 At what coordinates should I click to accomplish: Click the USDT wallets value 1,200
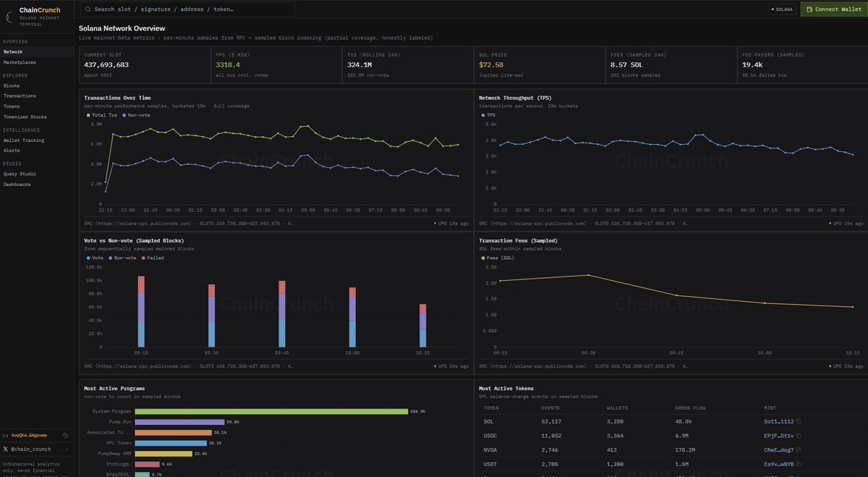[x=616, y=464]
